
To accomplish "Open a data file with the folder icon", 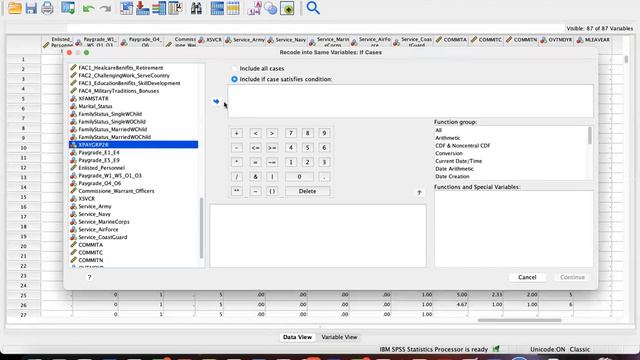I will (15, 8).
